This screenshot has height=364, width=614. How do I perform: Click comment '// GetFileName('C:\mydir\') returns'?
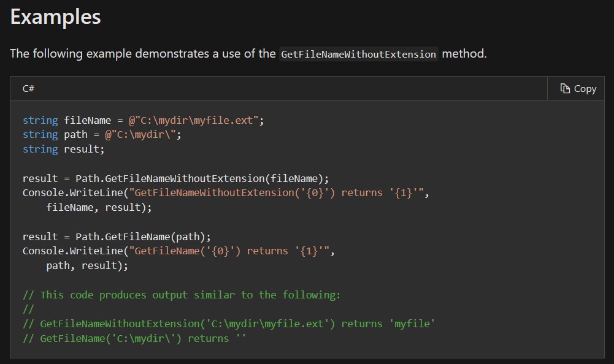pos(134,338)
